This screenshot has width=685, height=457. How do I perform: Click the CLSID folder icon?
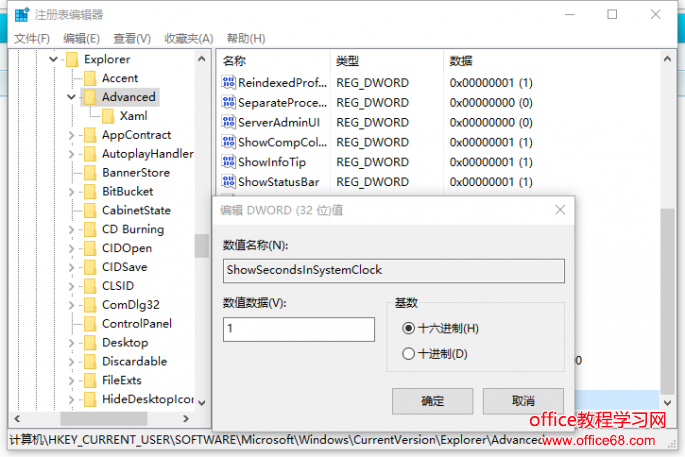tap(90, 286)
